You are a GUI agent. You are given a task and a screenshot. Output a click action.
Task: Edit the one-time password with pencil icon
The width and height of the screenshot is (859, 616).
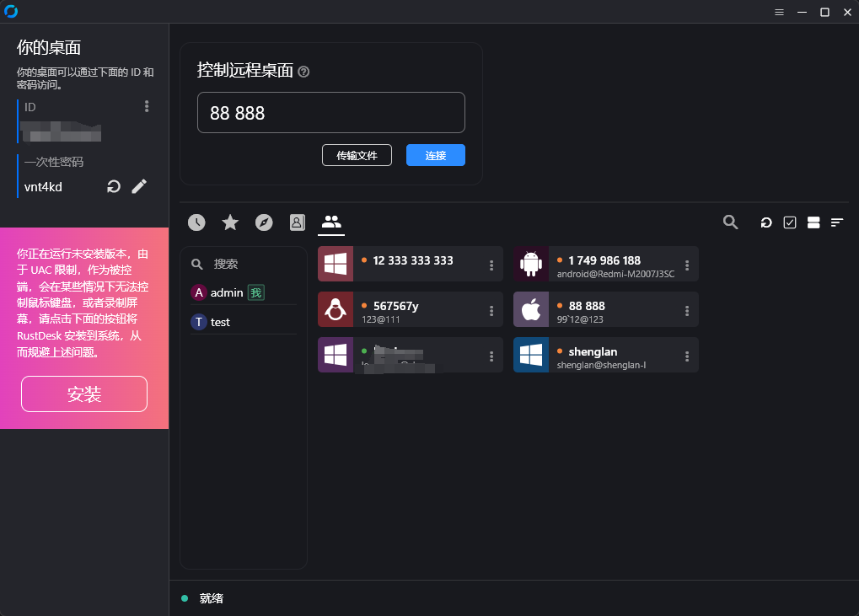[x=139, y=186]
